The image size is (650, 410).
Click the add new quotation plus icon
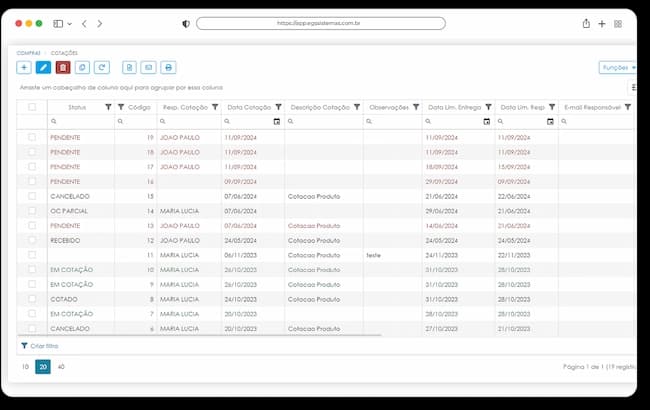point(24,67)
